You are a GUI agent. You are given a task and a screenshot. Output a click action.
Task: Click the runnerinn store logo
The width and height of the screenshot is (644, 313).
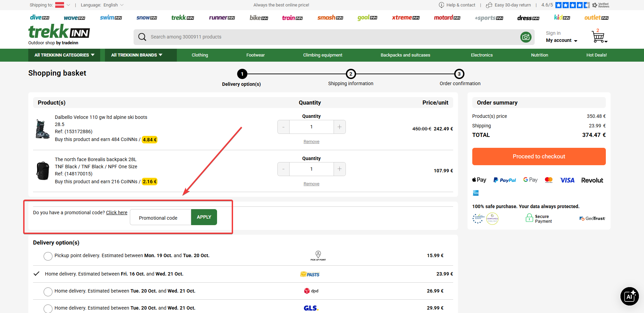[222, 17]
